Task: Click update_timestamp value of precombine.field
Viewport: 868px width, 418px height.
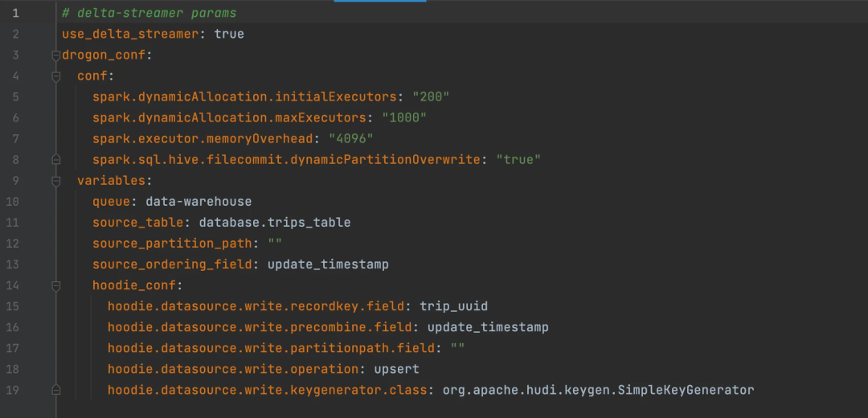Action: (489, 327)
